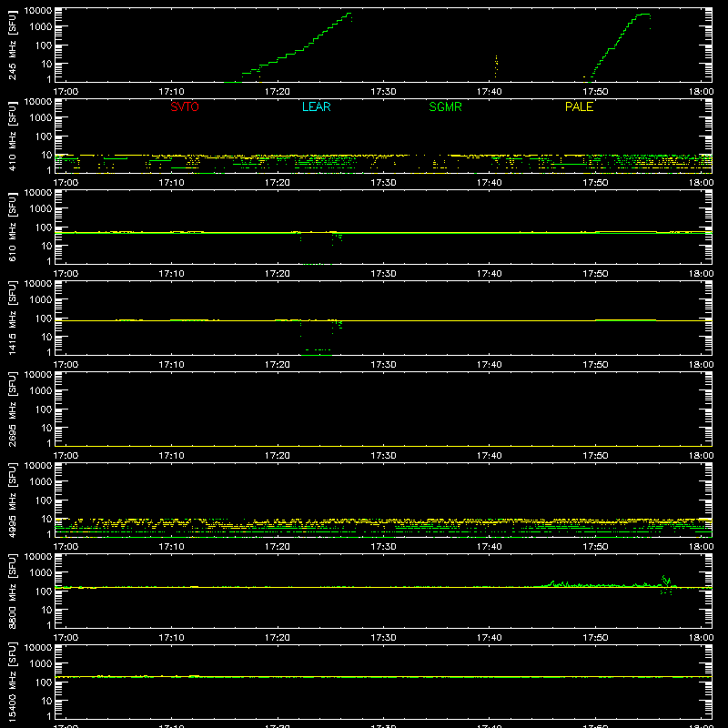This screenshot has height=728, width=728.
Task: Click the 17:20 tick label under the 1415 MHz plot
Action: pos(278,365)
